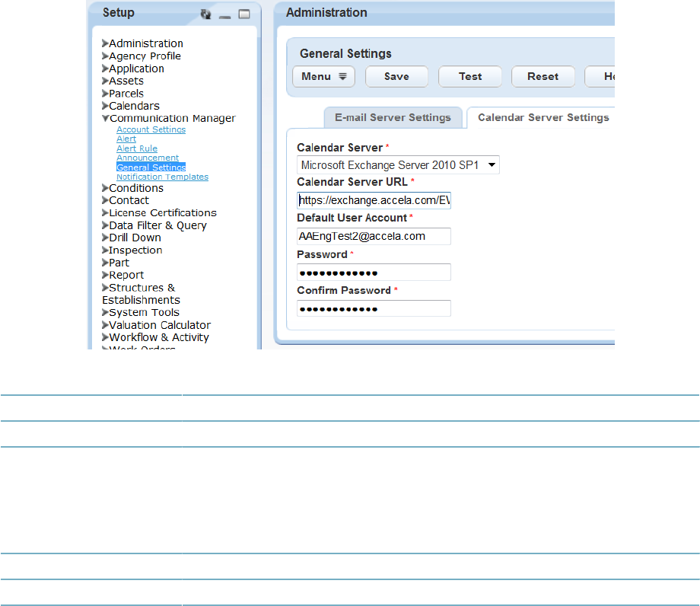The height and width of the screenshot is (606, 700).
Task: Expand the Drill Down node
Action: [x=105, y=238]
